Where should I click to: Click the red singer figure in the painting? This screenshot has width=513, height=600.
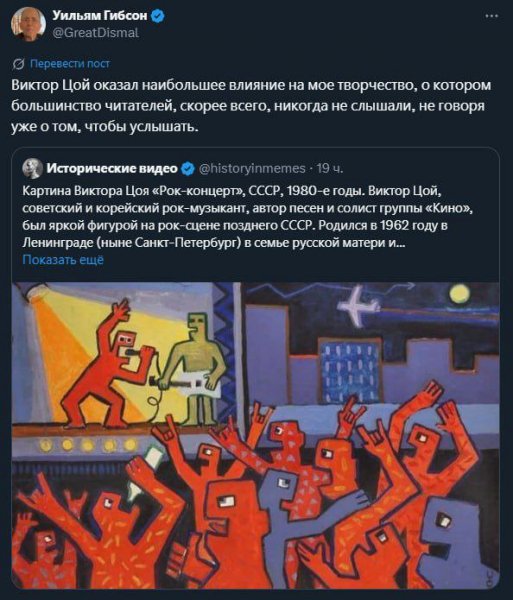[107, 364]
